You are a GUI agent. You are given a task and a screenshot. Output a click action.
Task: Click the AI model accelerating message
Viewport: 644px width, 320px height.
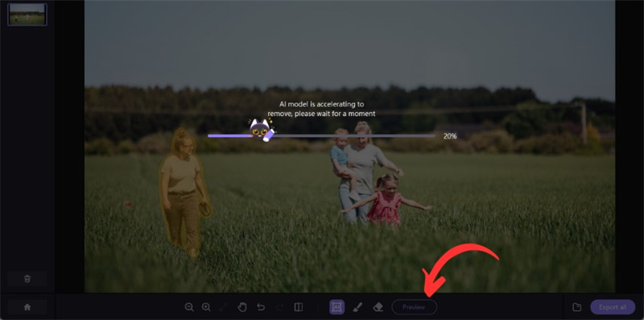tap(321, 109)
